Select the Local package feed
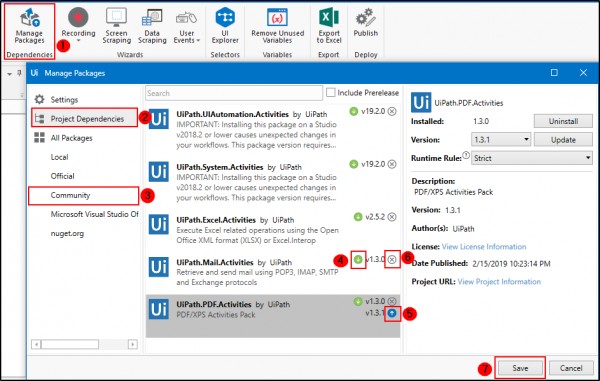The image size is (600, 381). pyautogui.click(x=59, y=157)
